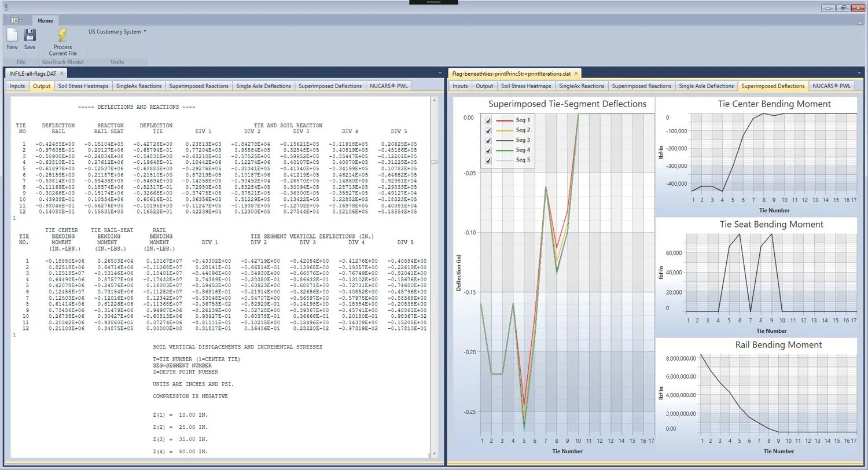
Task: Open the US Customary System units dropdown
Action: click(117, 32)
